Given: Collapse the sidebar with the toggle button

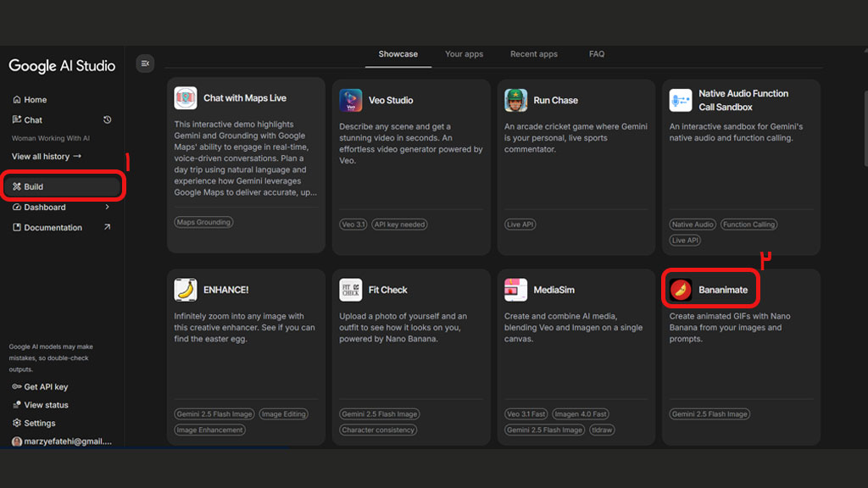Looking at the screenshot, I should (145, 64).
